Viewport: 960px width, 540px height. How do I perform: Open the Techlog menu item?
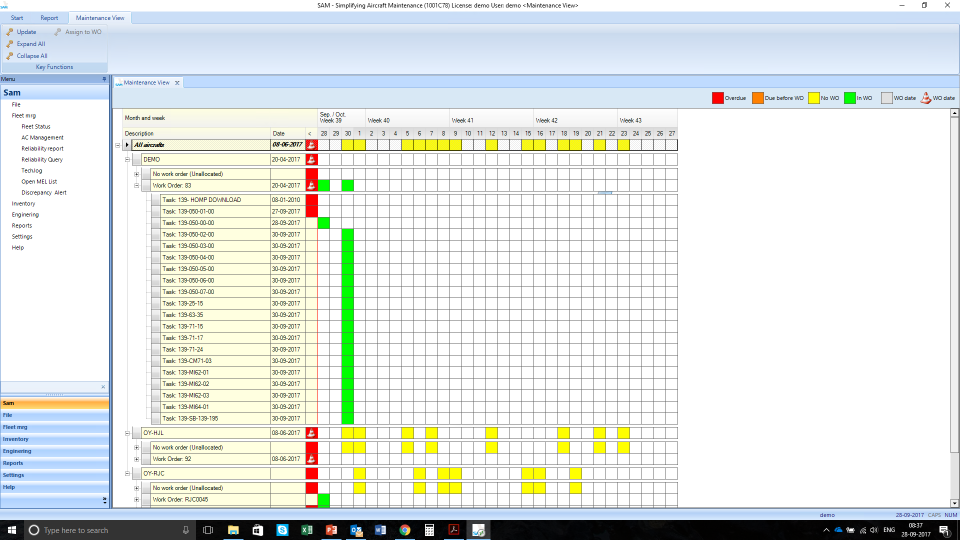click(32, 171)
